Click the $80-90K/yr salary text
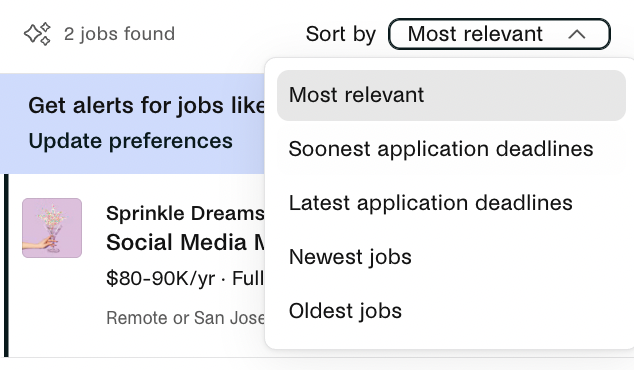The width and height of the screenshot is (634, 370). tap(161, 278)
